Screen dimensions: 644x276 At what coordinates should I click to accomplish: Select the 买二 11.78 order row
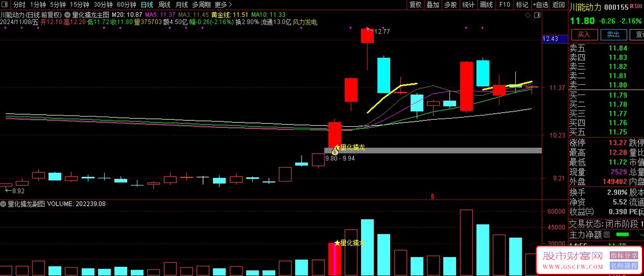tap(606, 104)
